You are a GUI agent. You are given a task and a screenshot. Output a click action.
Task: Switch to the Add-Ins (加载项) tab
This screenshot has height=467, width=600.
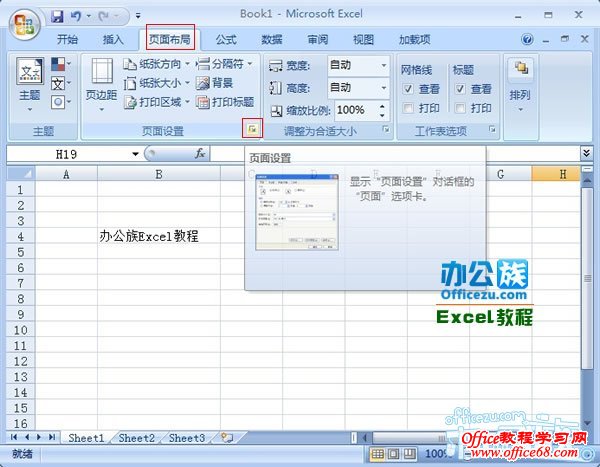(x=414, y=39)
